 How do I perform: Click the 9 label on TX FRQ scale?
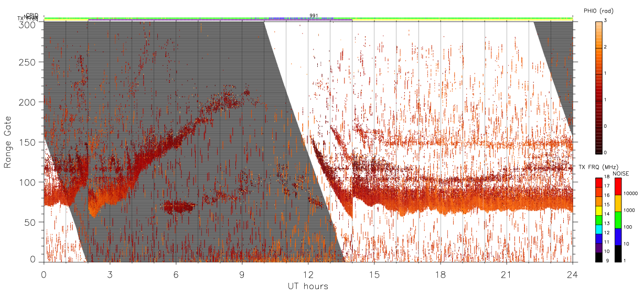[x=606, y=260]
